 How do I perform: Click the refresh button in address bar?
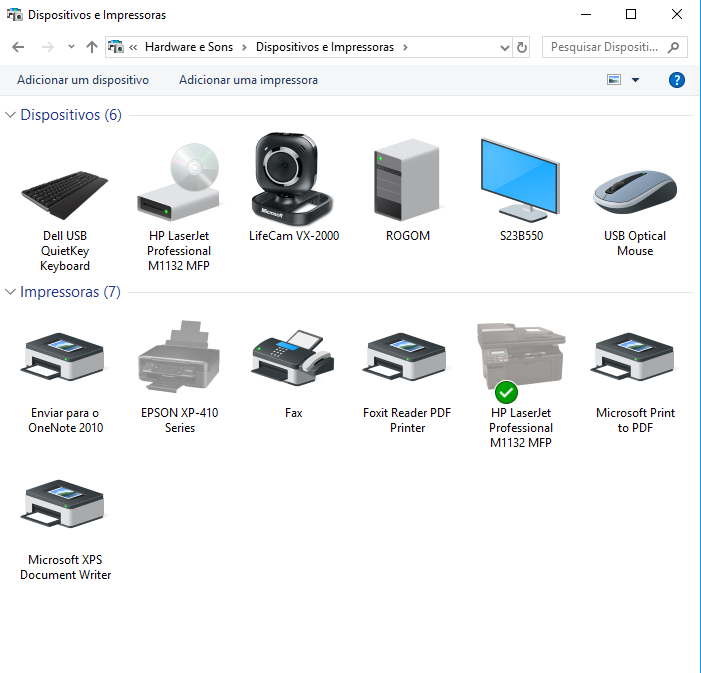(522, 47)
